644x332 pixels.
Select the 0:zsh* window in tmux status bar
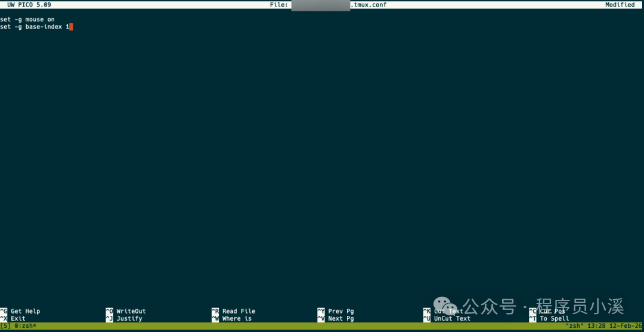(26, 326)
